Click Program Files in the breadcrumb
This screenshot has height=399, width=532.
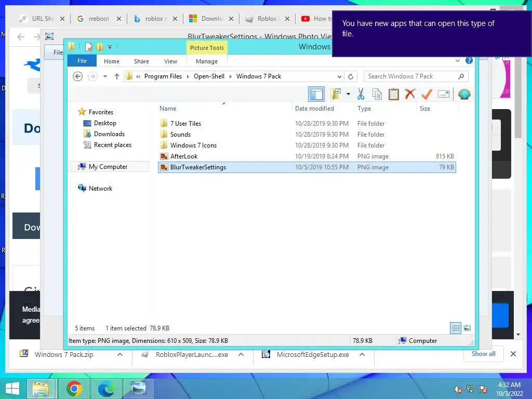[163, 76]
